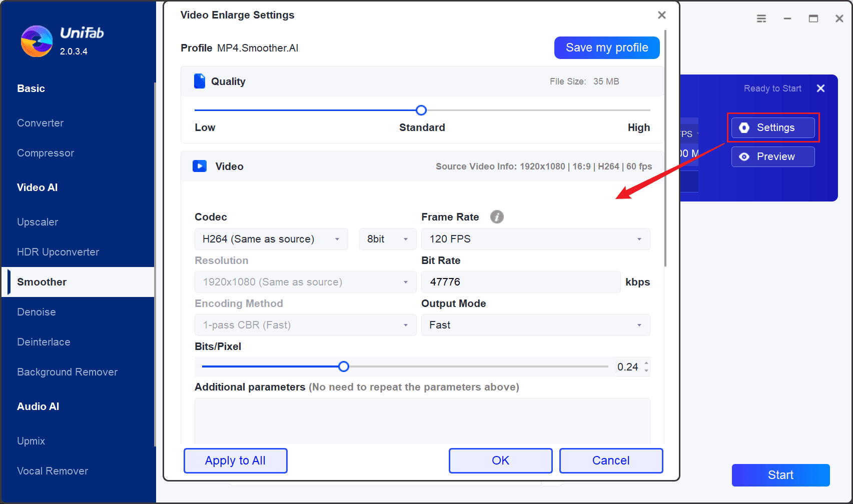Viewport: 853px width, 504px height.
Task: Click the MP4.Smoother.AI profile name
Action: coord(258,48)
